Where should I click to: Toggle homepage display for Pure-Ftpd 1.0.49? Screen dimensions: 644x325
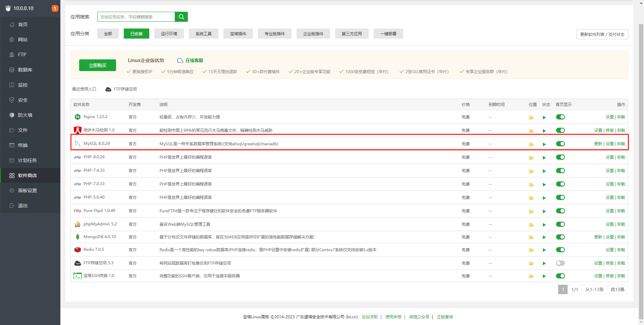560,211
